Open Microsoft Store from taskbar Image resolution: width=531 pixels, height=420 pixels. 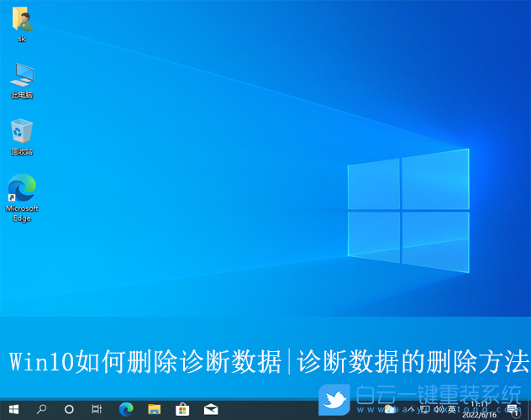pos(182,410)
